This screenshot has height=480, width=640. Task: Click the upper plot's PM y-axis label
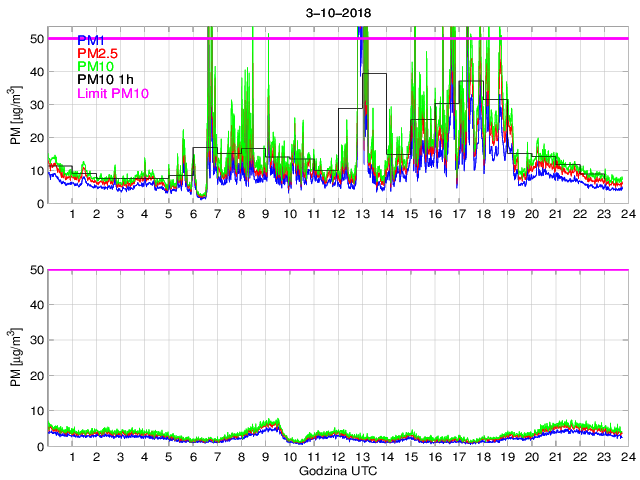click(16, 116)
